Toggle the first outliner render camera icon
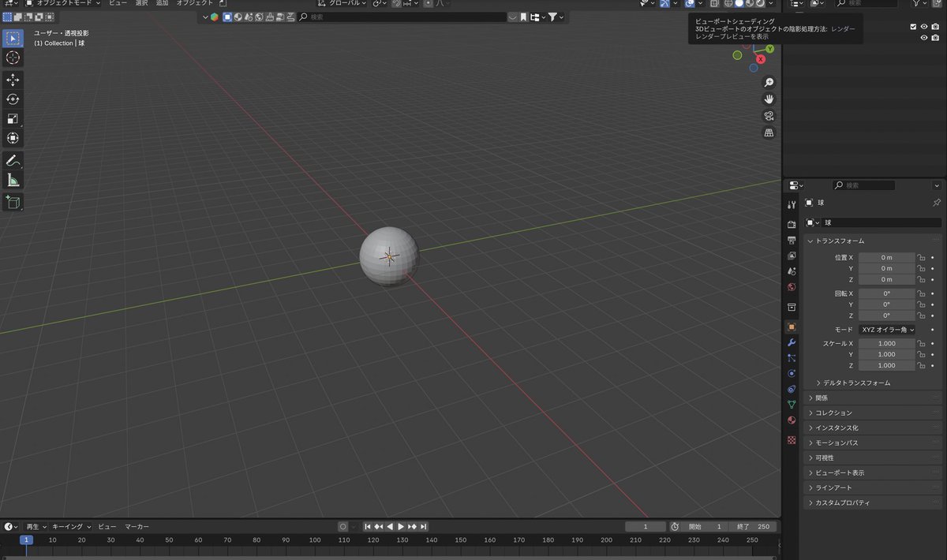 (x=935, y=26)
